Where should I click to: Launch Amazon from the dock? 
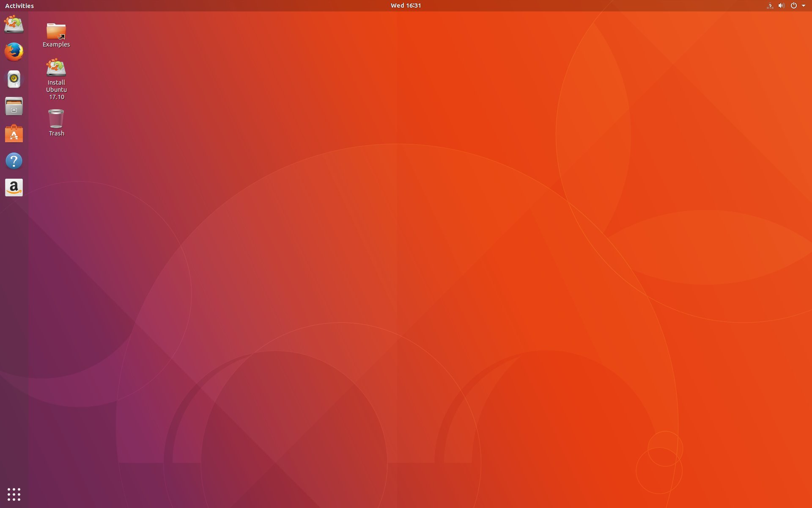click(14, 188)
